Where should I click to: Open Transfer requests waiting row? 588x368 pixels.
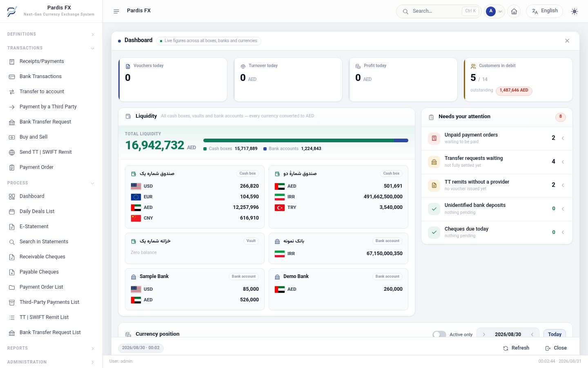[x=497, y=162]
